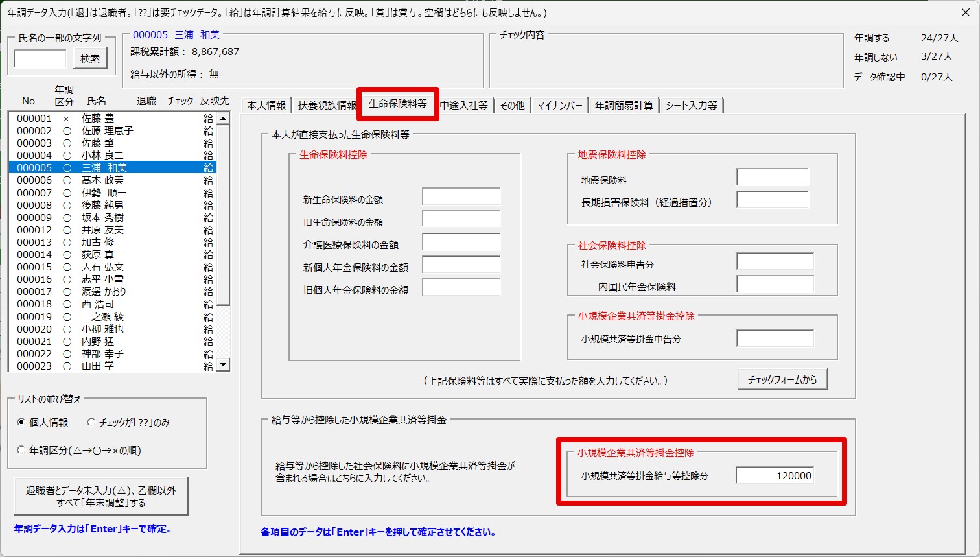This screenshot has height=557, width=980.
Task: Select the 個人情報 sort radio button
Action: (21, 422)
